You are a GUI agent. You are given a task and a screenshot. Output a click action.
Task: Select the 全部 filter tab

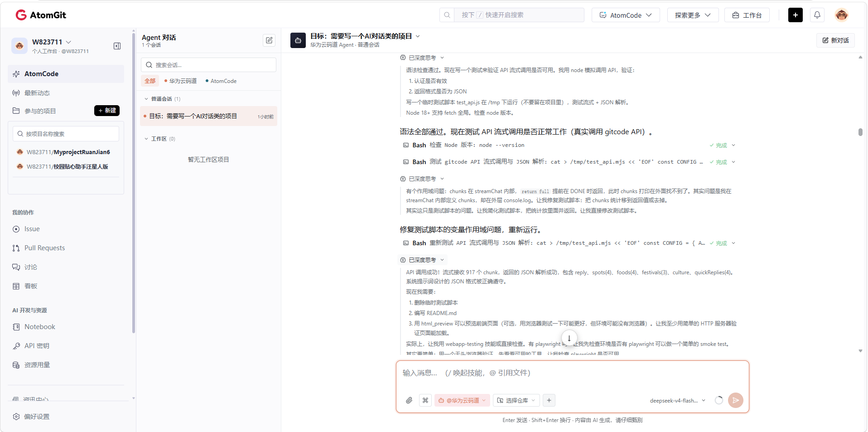point(150,81)
